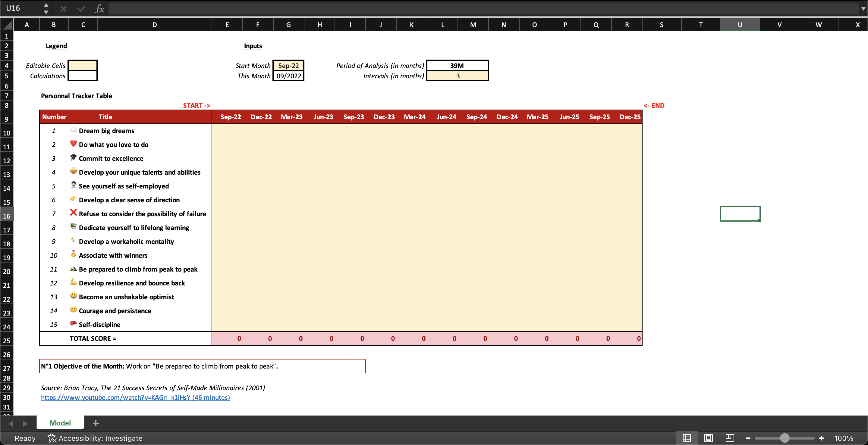The height and width of the screenshot is (445, 868).
Task: Select the number 11 cell in table
Action: [x=54, y=269]
